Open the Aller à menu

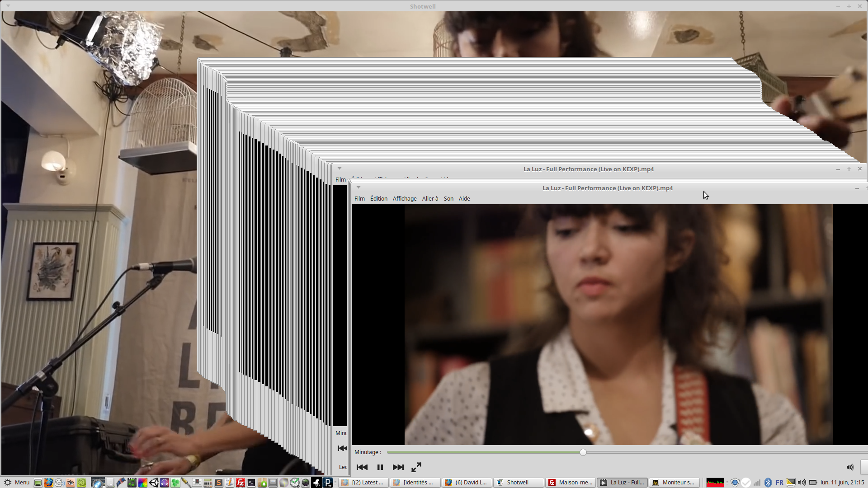click(x=430, y=198)
